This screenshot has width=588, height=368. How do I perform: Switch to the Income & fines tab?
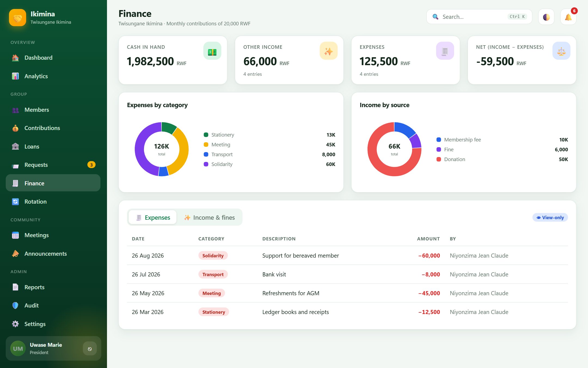[x=209, y=217]
